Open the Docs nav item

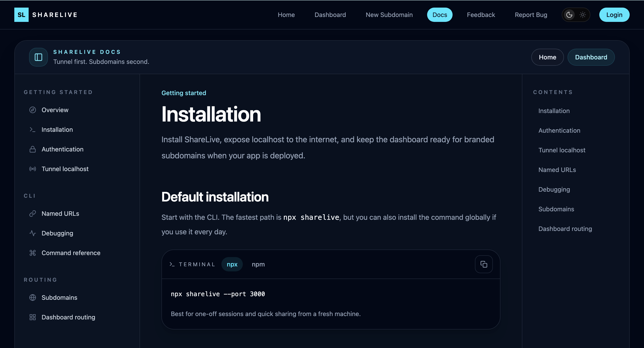click(440, 15)
